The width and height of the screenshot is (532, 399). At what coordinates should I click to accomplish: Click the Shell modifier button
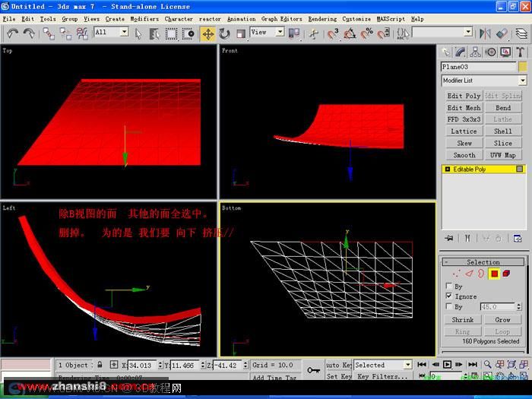click(x=503, y=131)
